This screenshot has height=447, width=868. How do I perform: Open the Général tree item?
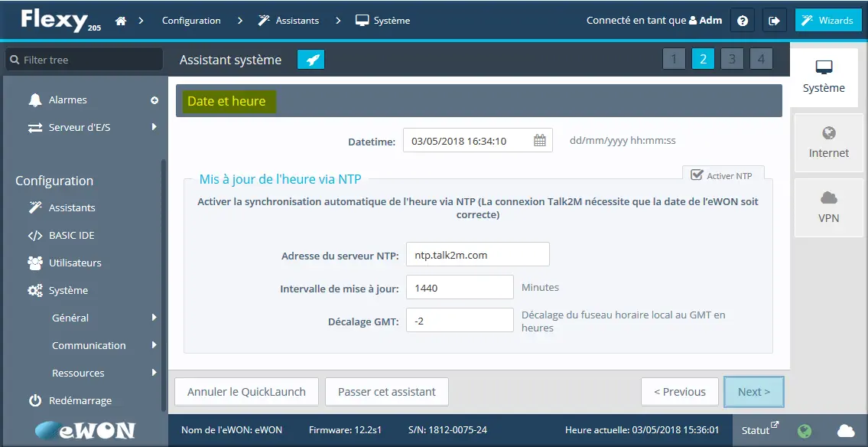tap(70, 318)
